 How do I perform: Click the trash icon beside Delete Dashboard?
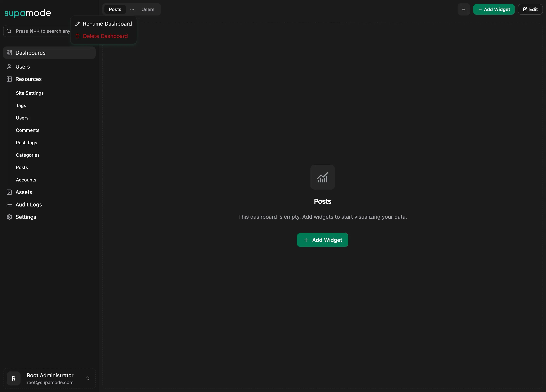coord(78,36)
